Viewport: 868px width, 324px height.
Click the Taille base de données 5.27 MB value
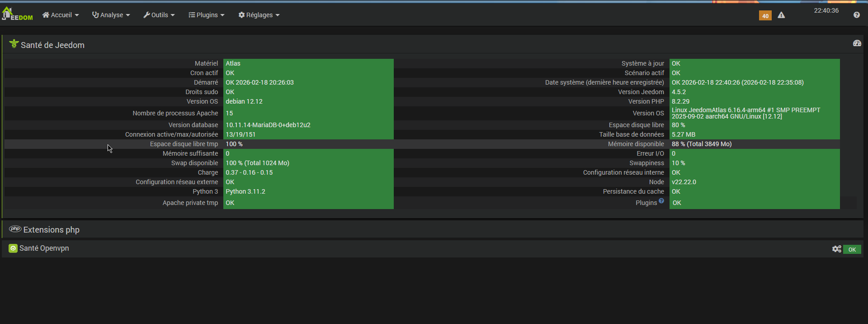[x=684, y=134]
